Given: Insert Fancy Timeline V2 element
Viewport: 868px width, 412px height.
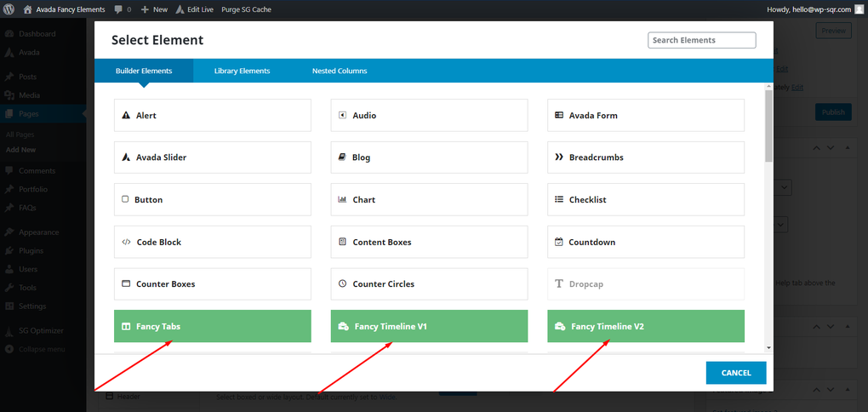Looking at the screenshot, I should click(646, 326).
